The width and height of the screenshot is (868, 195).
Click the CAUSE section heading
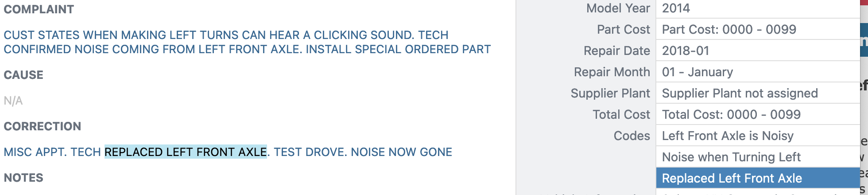tap(23, 75)
